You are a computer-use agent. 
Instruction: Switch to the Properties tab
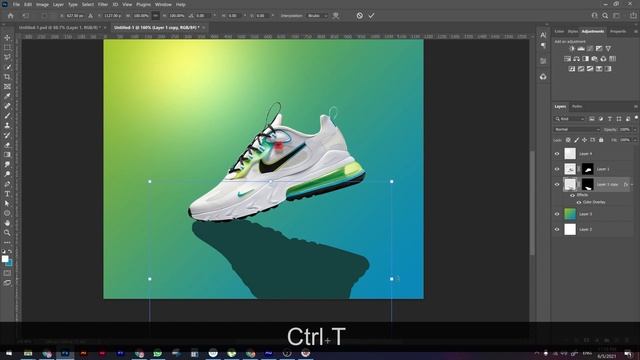click(618, 31)
